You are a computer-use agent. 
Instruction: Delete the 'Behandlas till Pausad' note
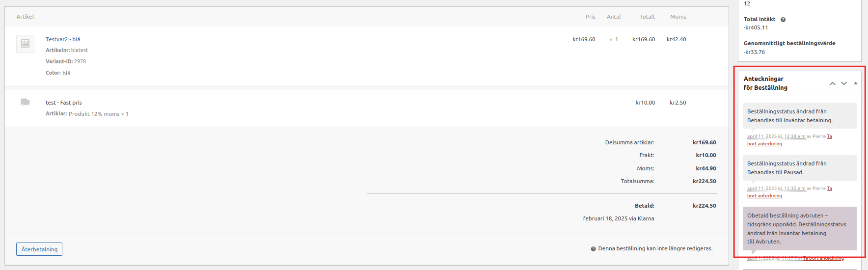(x=764, y=196)
